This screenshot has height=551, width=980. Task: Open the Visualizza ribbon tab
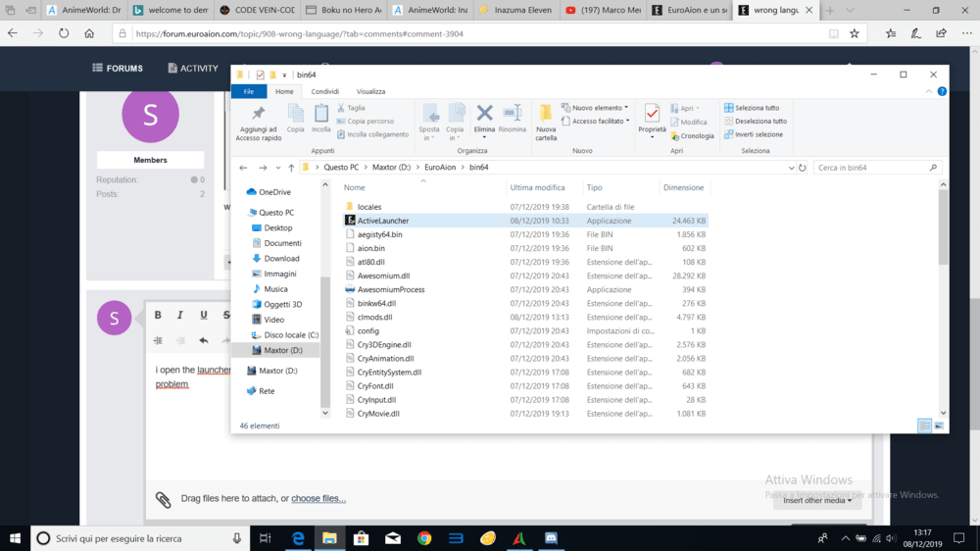coord(370,91)
